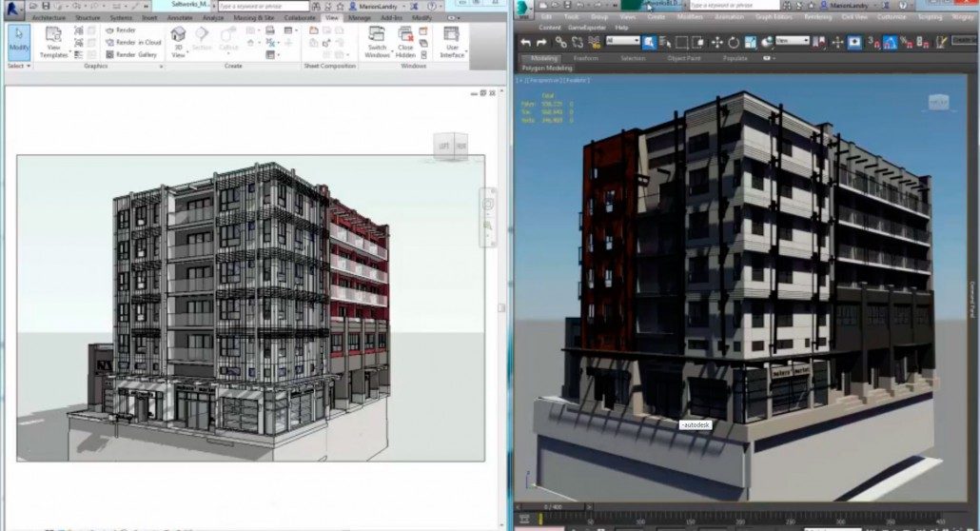Screen dimensions: 980x531
Task: Select the 3ds Max Move tool
Action: (717, 42)
